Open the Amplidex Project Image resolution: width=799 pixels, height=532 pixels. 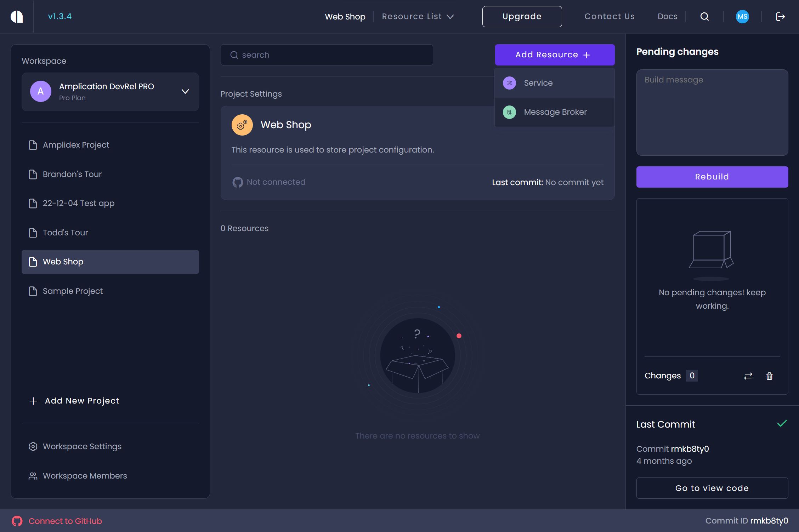pyautogui.click(x=110, y=145)
